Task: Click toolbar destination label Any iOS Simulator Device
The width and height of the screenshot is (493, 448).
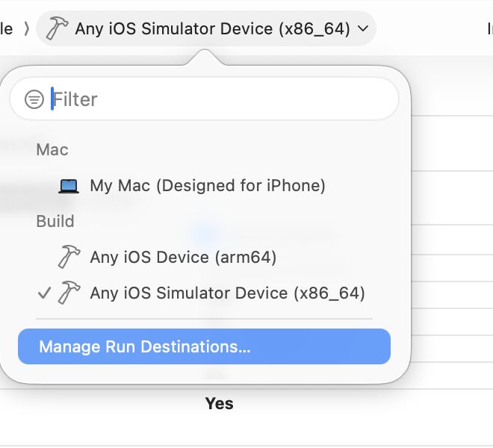Action: 212,29
